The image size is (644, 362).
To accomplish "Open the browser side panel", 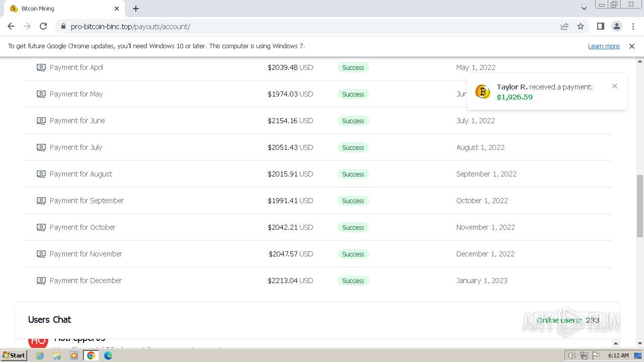I will point(601,26).
